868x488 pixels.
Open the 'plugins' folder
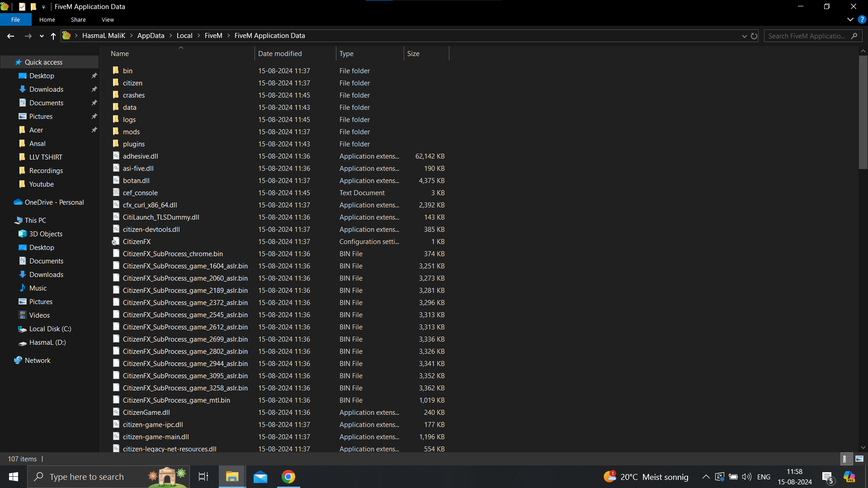click(133, 144)
